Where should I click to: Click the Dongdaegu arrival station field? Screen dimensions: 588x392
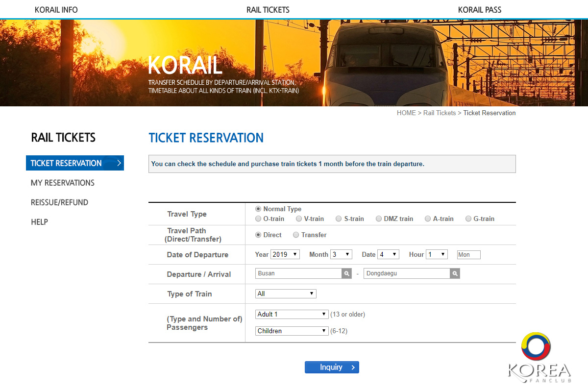[406, 274]
